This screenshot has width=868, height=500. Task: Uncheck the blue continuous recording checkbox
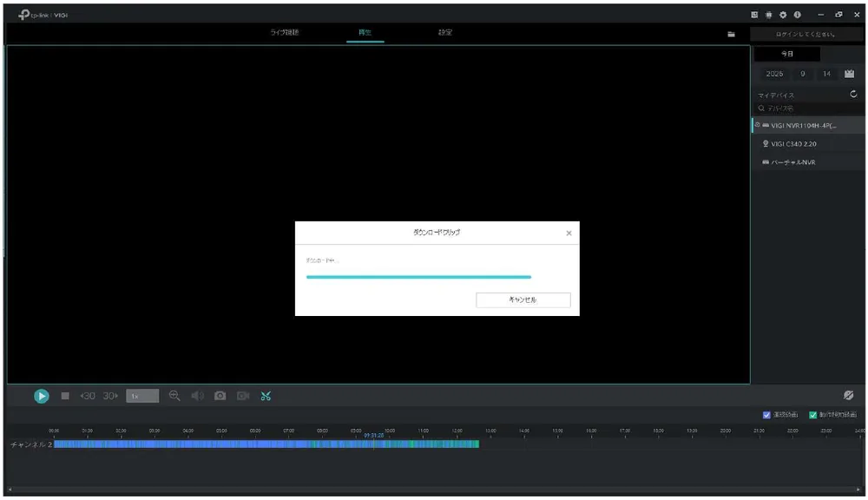(x=766, y=415)
